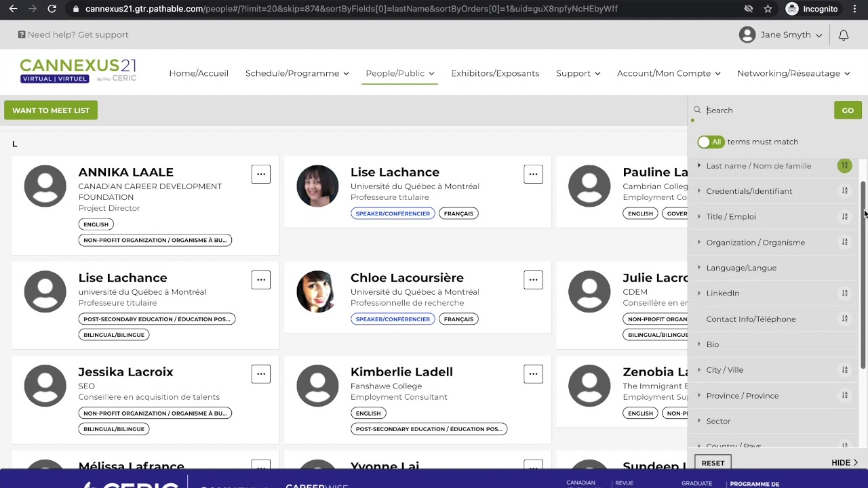Viewport: 868px width, 488px height.
Task: Open Annika Laale's profile name
Action: 125,172
